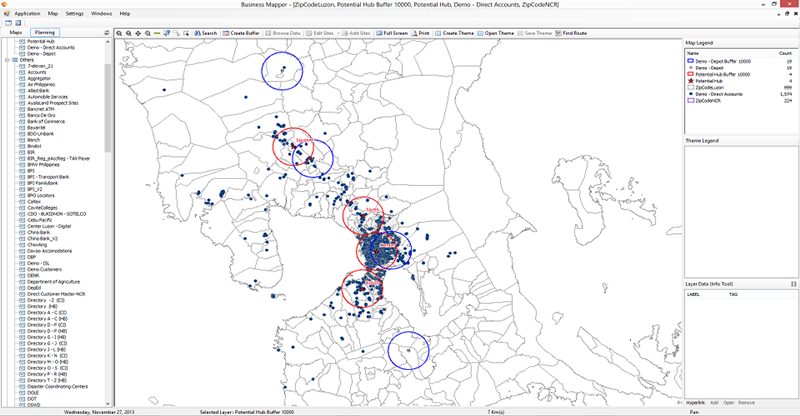Select the Department of Agriculture layer
The height and width of the screenshot is (416, 800).
pyautogui.click(x=54, y=282)
